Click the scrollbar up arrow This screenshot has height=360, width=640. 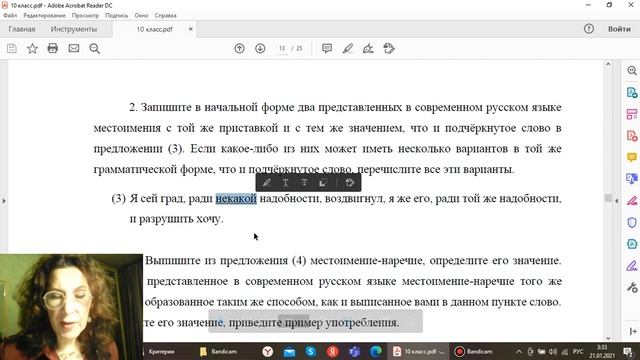tap(608, 64)
